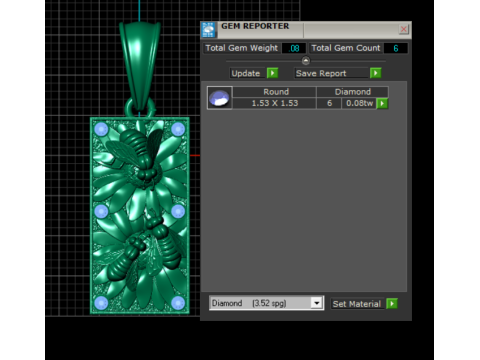Select the bottom-left gem on the pendant
480x360 pixels.
101,303
